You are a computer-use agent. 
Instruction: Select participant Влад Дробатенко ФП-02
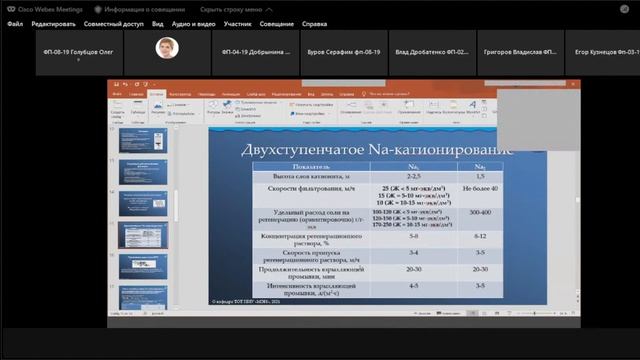tap(432, 53)
